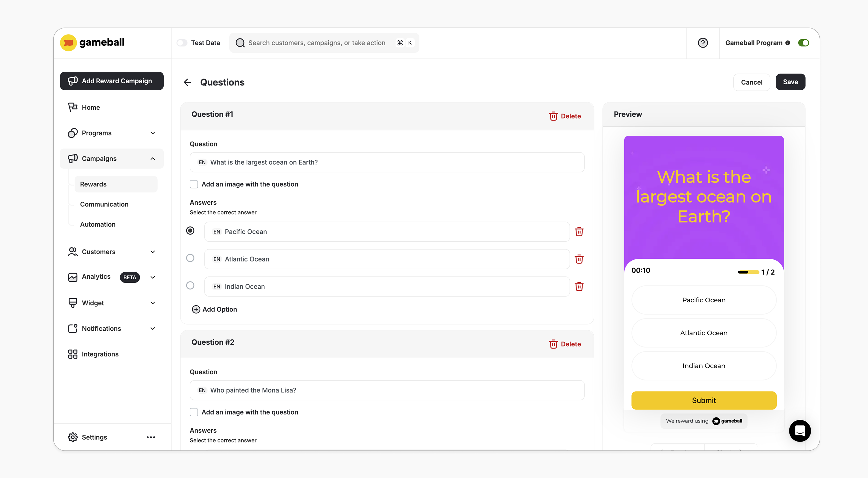This screenshot has width=868, height=478.
Task: Disable the Gameball Program toggle
Action: point(804,43)
